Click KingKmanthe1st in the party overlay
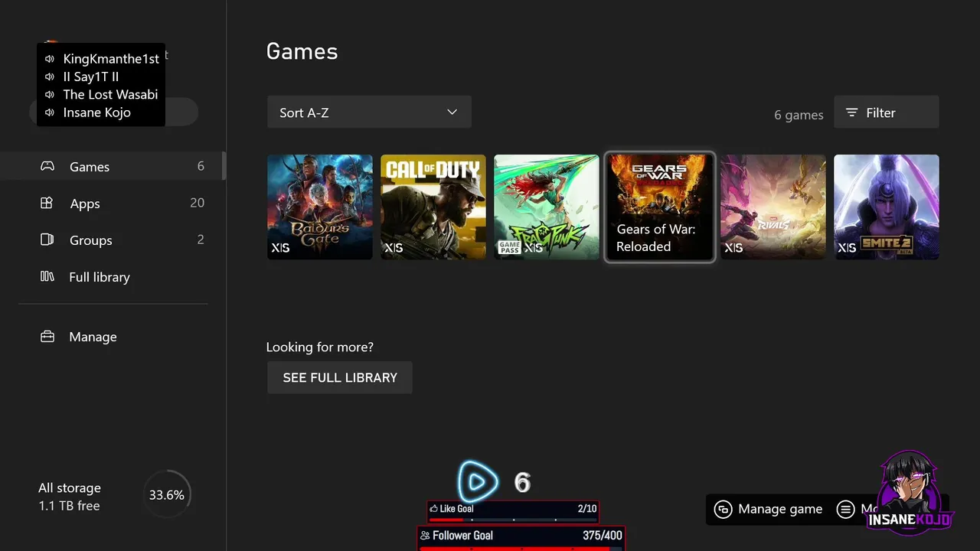The width and height of the screenshot is (980, 551). coord(111,59)
